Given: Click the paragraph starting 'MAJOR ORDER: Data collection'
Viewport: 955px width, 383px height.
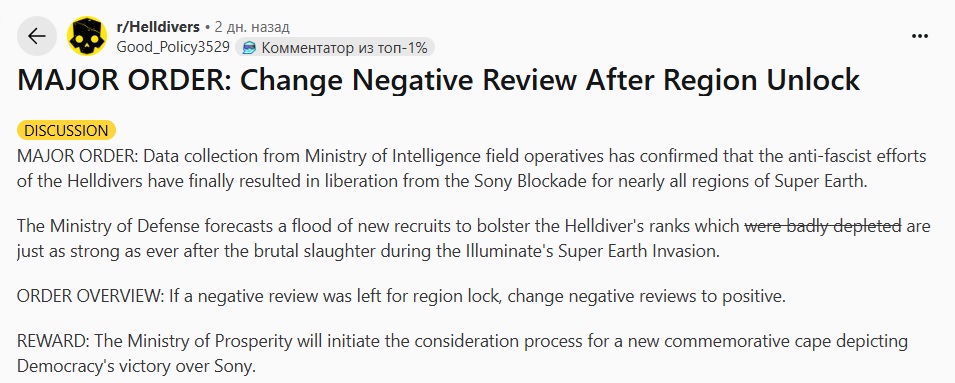Looking at the screenshot, I should click(472, 169).
